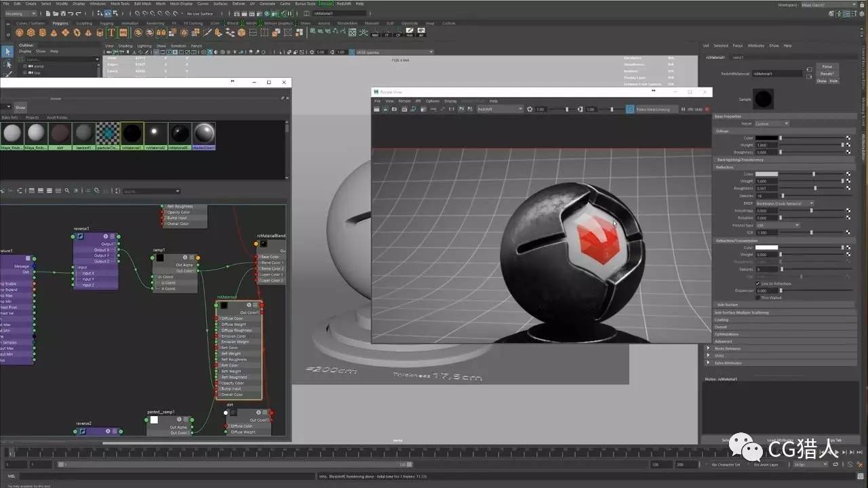
Task: Click the 1:1 real size icon in Render View
Action: tap(451, 109)
